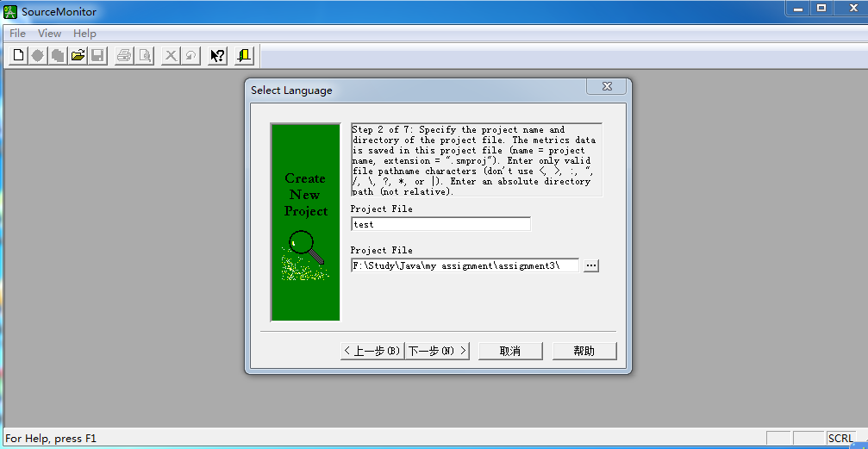Click the project directory path field
The width and height of the screenshot is (868, 449).
pos(465,265)
